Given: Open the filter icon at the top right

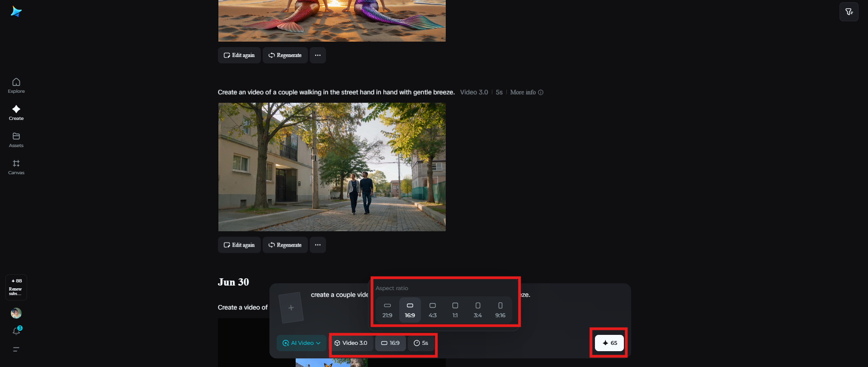Looking at the screenshot, I should (x=849, y=12).
